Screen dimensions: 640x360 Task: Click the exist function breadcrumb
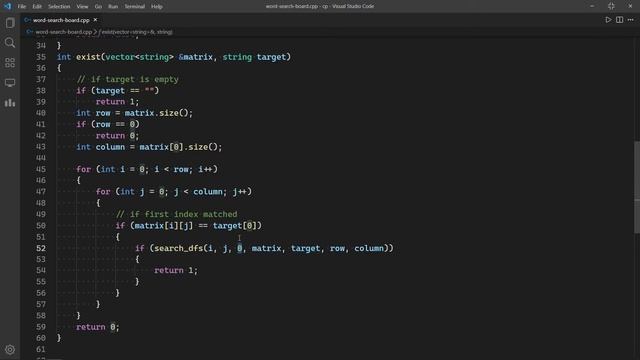click(136, 32)
